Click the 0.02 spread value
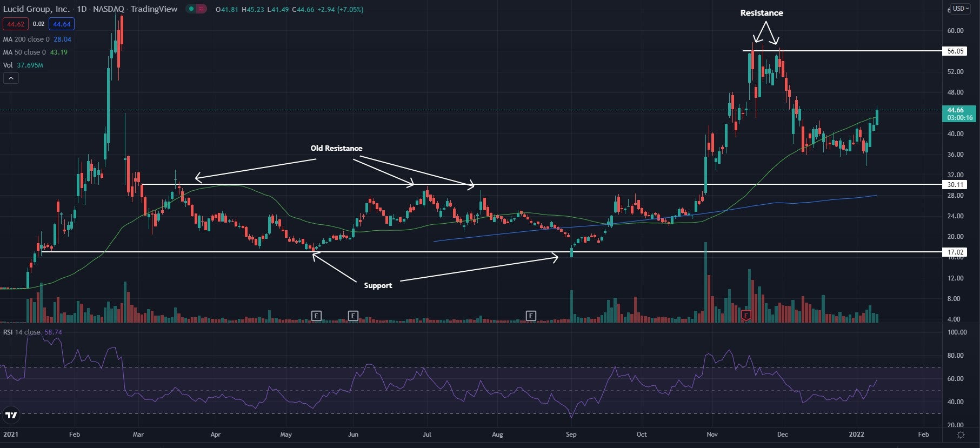This screenshot has height=448, width=980. coord(38,24)
